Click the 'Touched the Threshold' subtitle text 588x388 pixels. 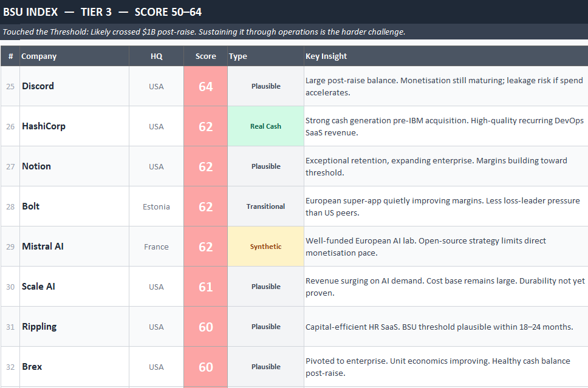(204, 32)
